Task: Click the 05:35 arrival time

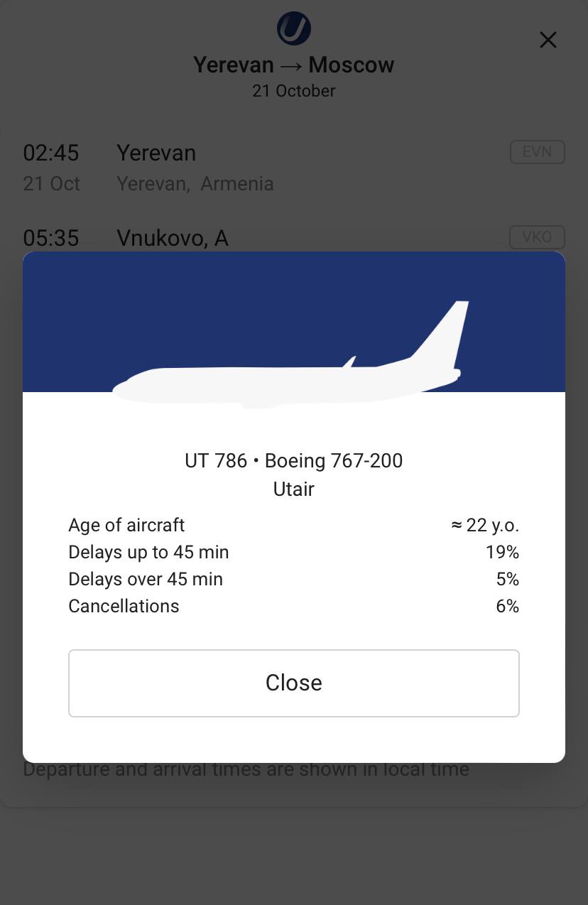Action: [51, 237]
